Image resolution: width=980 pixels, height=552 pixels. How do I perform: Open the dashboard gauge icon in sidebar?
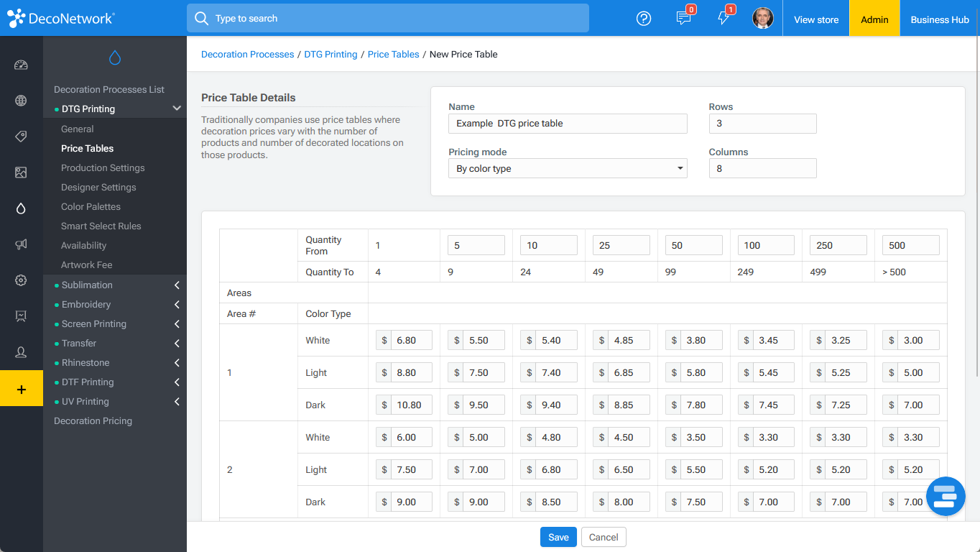pos(21,65)
